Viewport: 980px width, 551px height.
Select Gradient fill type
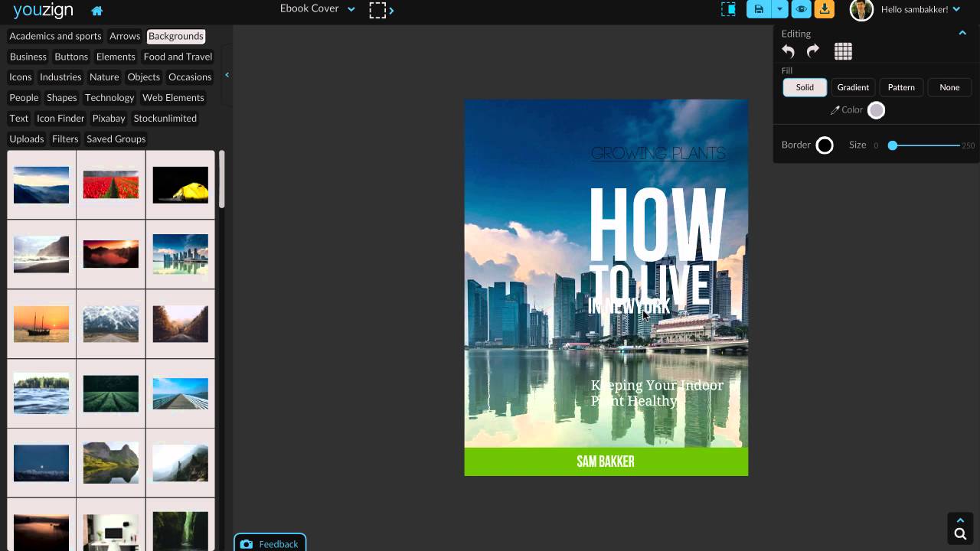point(853,87)
